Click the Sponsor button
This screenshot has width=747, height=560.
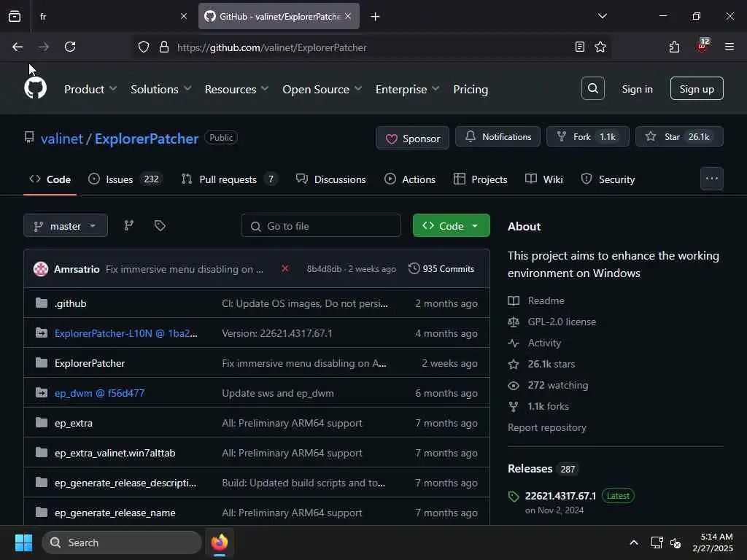click(x=413, y=138)
